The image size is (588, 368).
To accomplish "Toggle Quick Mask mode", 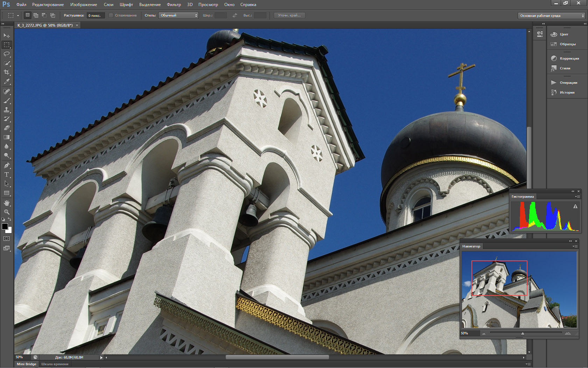I will click(7, 239).
